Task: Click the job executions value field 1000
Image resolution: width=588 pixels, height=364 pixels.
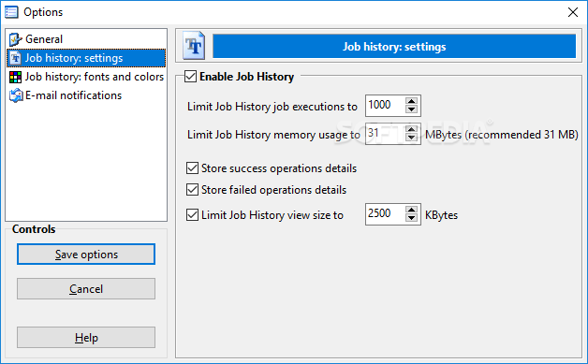Action: (385, 106)
